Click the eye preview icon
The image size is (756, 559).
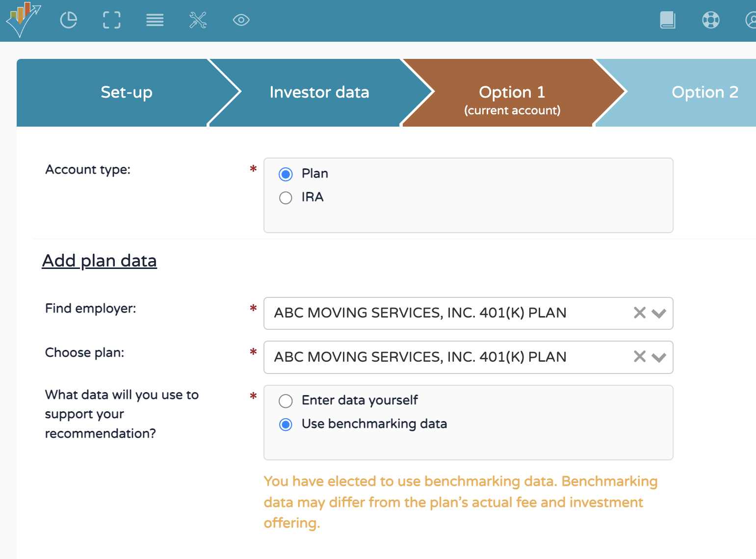(x=241, y=20)
